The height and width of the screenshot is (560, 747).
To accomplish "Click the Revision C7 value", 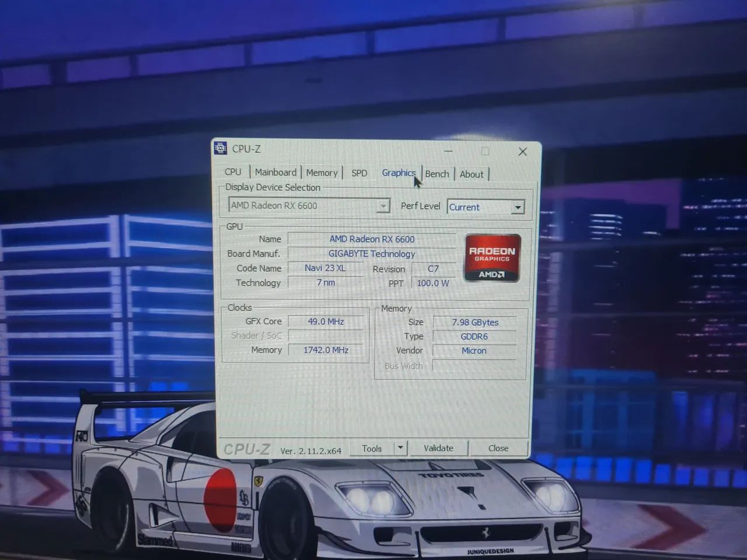I will click(433, 269).
